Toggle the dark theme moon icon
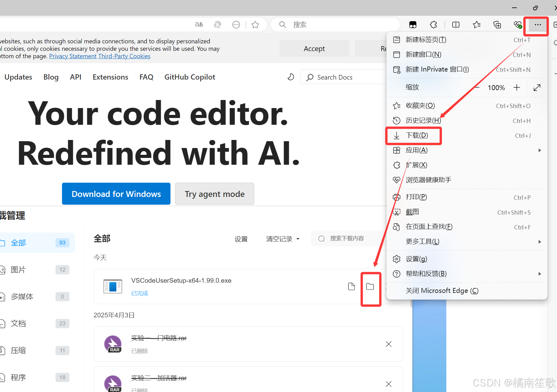This screenshot has height=392, width=557. tap(290, 77)
